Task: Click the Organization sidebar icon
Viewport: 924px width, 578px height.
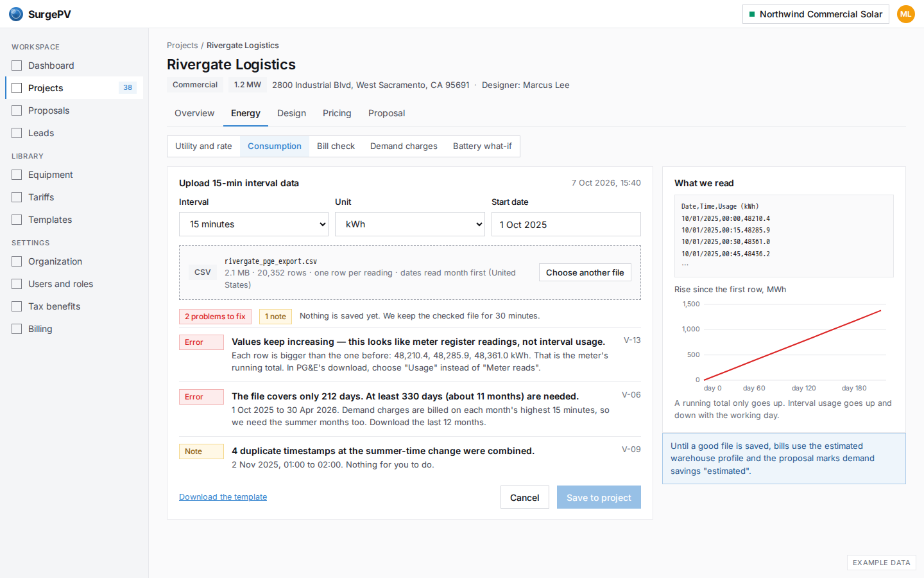Action: pos(17,261)
